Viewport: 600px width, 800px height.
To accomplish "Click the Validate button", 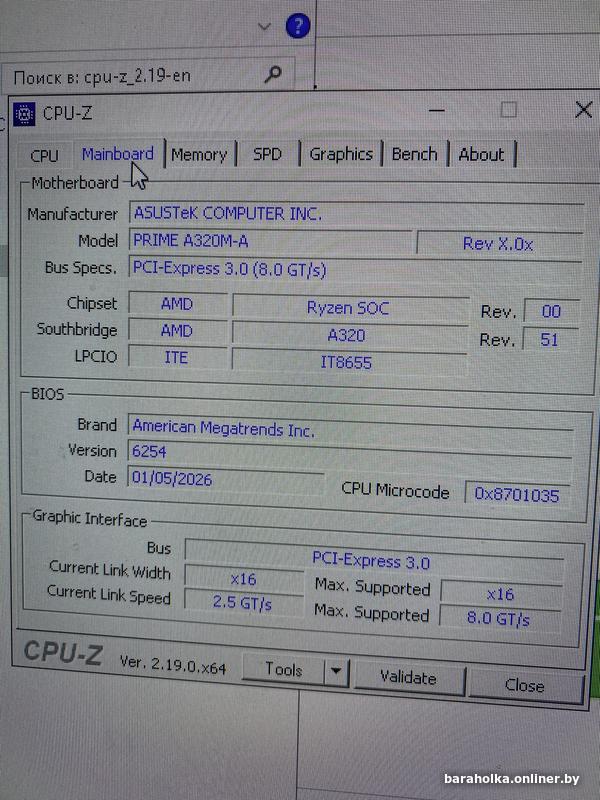I will click(409, 678).
